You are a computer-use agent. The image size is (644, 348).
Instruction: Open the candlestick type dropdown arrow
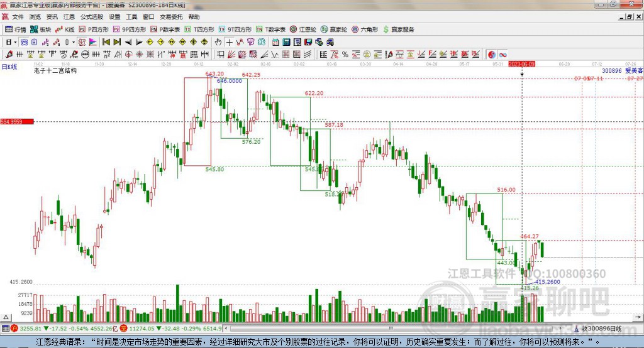point(74,42)
